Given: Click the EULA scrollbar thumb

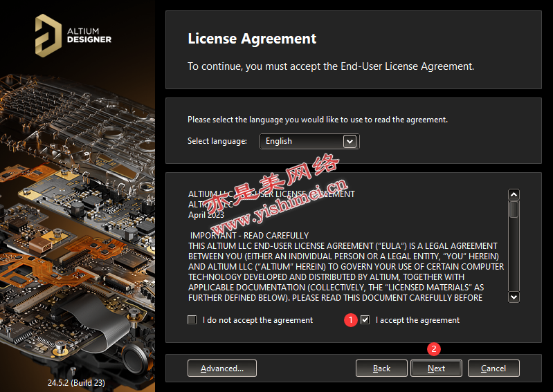Looking at the screenshot, I should (x=514, y=209).
